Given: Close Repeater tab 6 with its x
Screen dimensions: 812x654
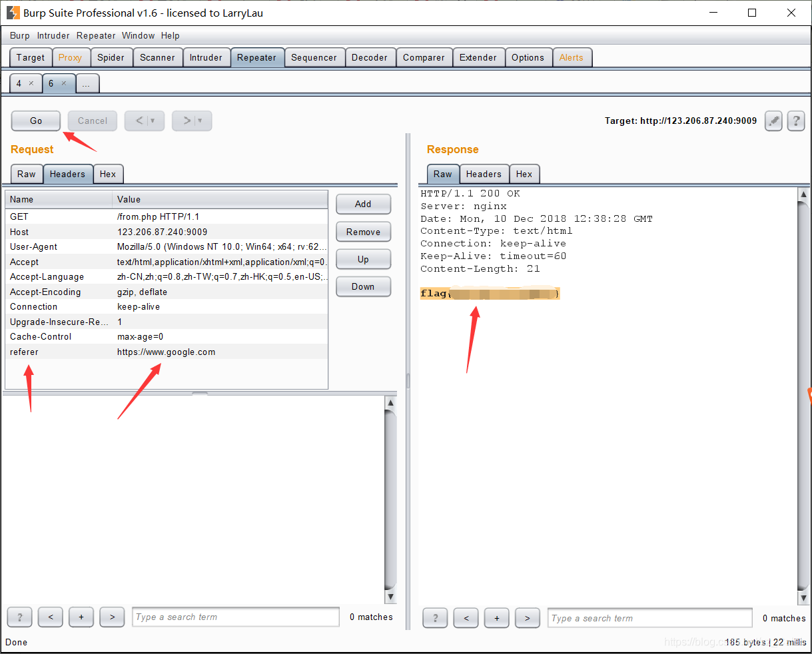Looking at the screenshot, I should tap(64, 83).
